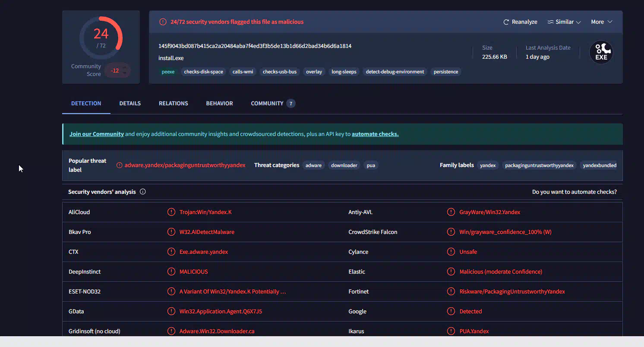Screen dimensions: 644x347
Task: Click the -12 community score badge
Action: pyautogui.click(x=117, y=70)
